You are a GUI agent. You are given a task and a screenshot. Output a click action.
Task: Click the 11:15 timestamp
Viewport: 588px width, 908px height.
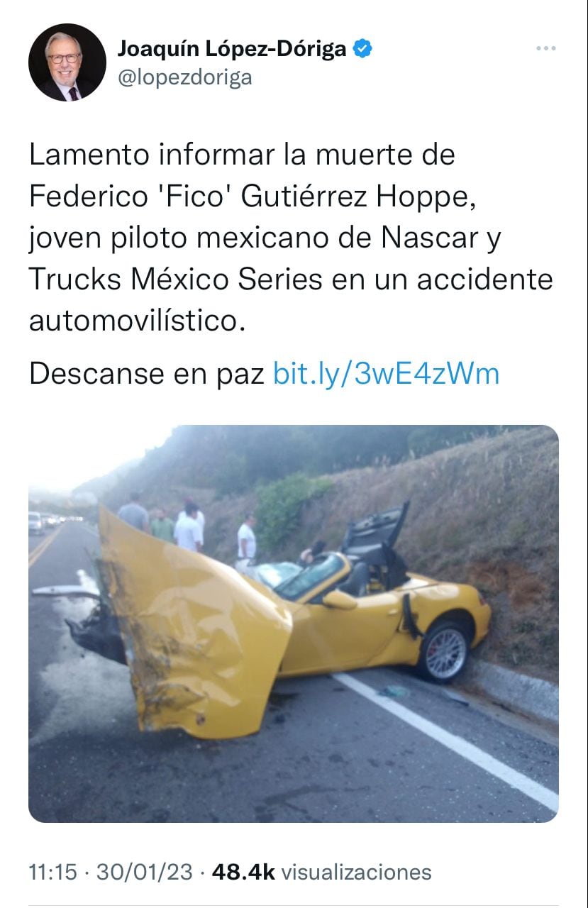click(52, 872)
